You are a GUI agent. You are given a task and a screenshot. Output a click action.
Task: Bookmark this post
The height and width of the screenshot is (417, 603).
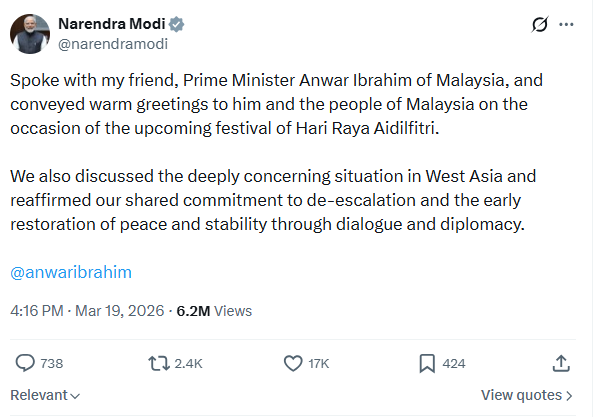pos(426,363)
